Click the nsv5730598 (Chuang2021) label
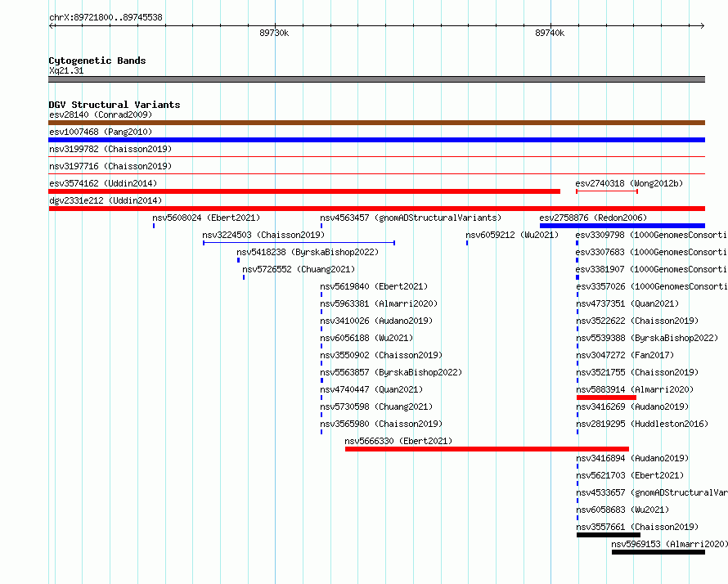Screen dimensions: 728x584 (376, 407)
